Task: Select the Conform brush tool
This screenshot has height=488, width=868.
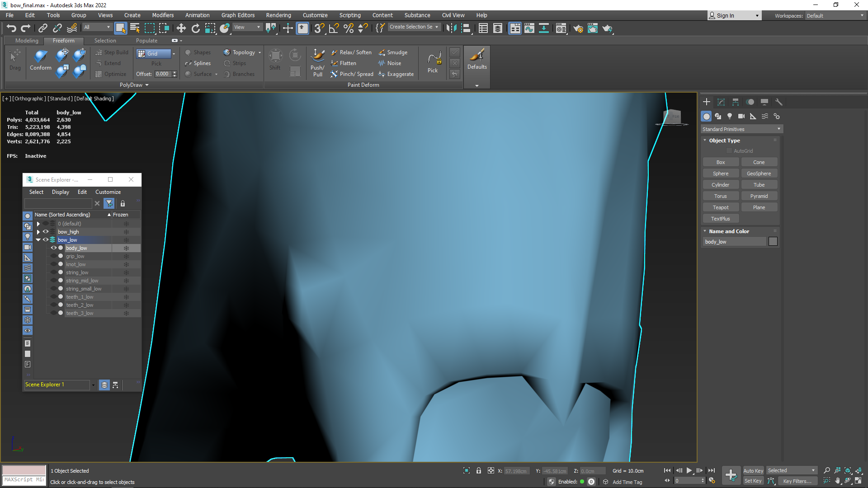Action: pyautogui.click(x=41, y=60)
